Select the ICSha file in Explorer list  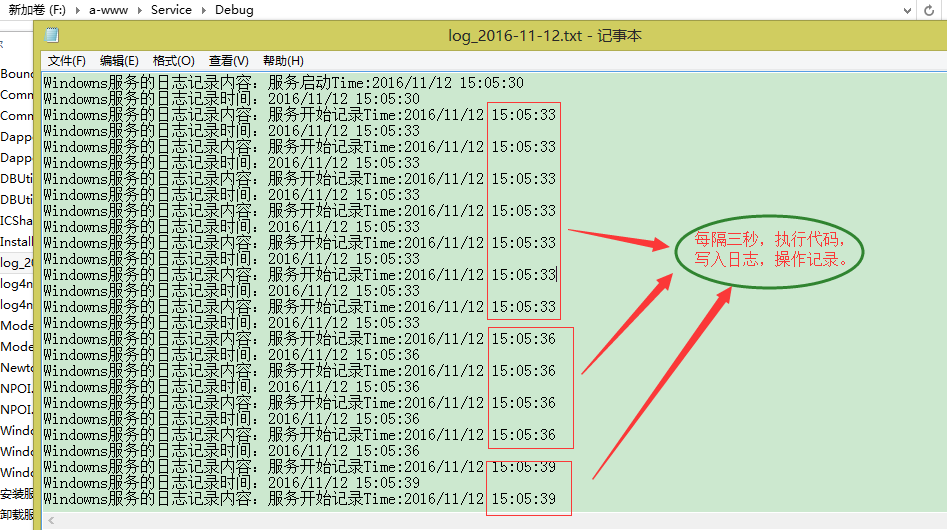16,220
